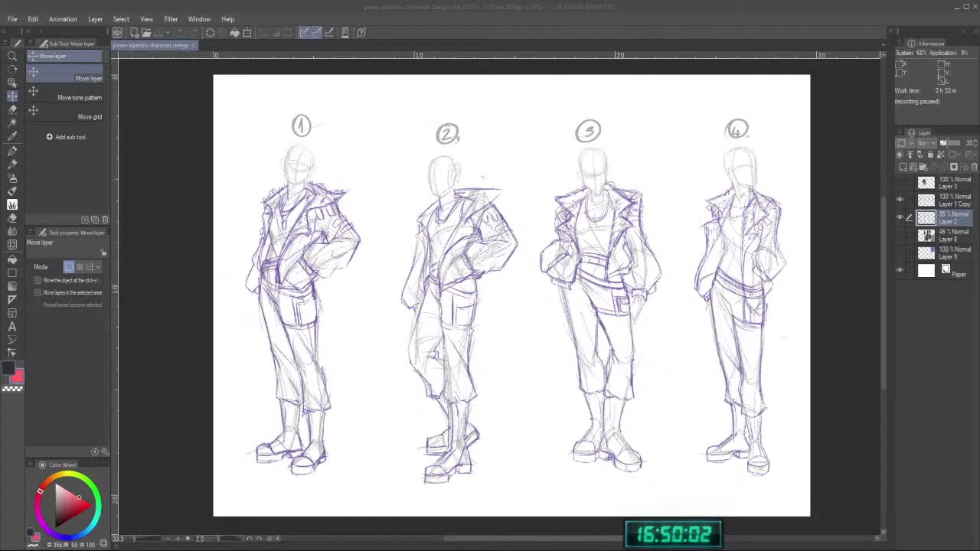The image size is (980, 551).
Task: Select the Pencil tool
Action: point(12,164)
